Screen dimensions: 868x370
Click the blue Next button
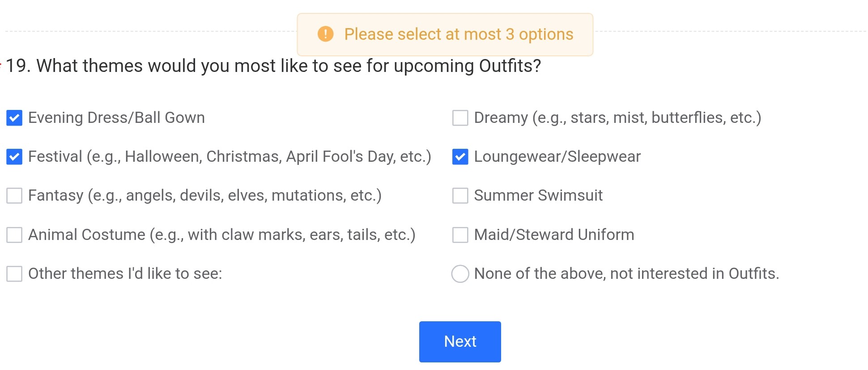tap(460, 341)
